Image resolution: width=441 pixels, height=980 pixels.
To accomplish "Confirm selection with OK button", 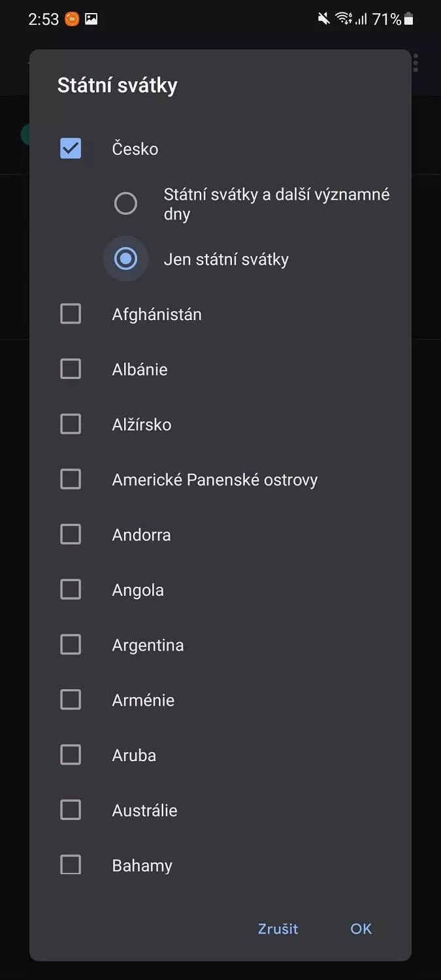I will pyautogui.click(x=361, y=928).
